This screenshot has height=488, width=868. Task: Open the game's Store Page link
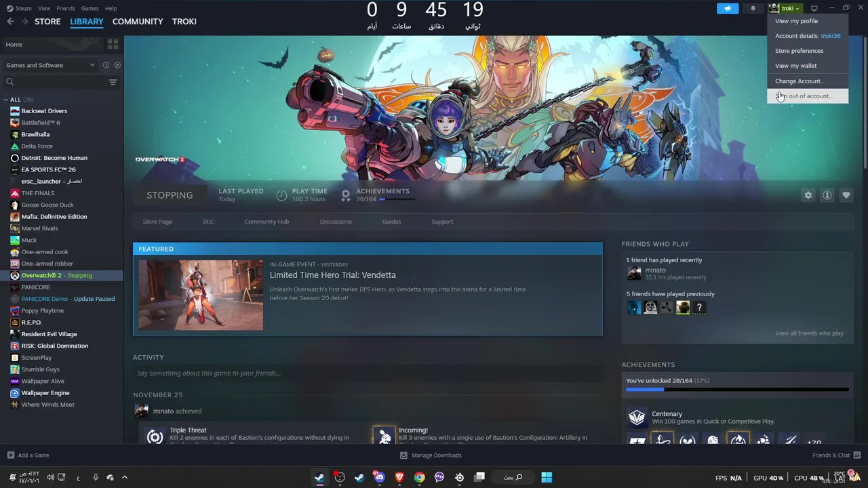(x=157, y=222)
